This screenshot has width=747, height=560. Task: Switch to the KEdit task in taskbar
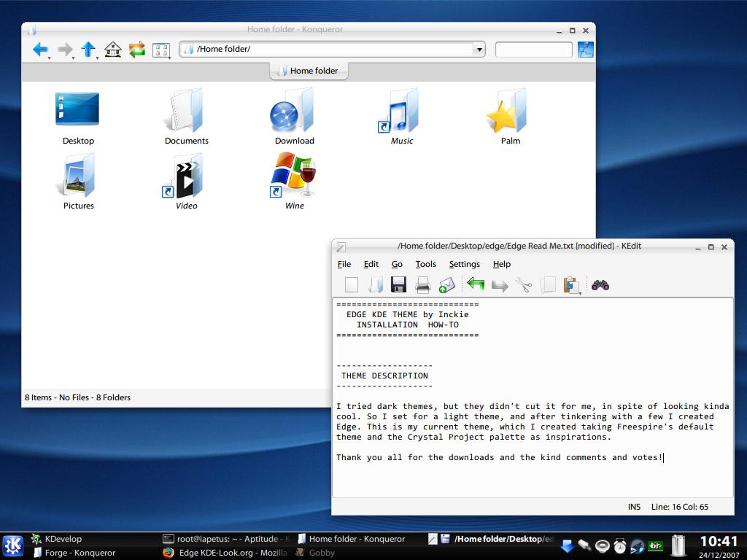[x=492, y=539]
